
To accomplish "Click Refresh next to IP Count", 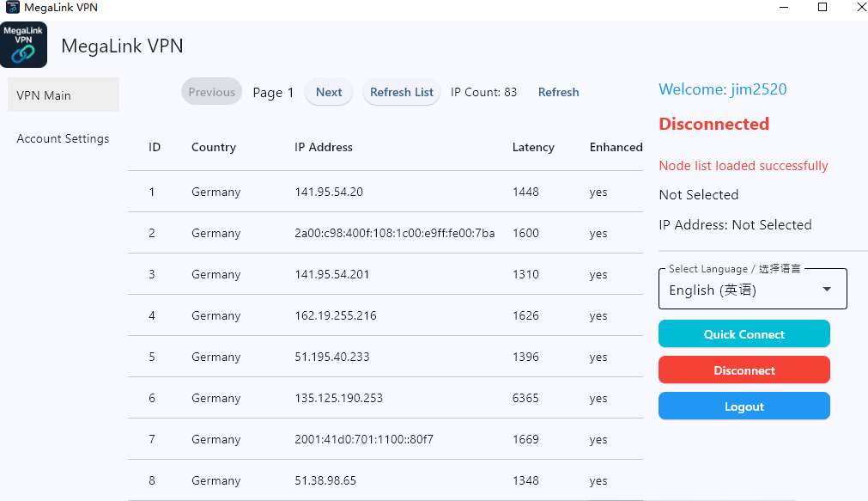I will (x=558, y=91).
